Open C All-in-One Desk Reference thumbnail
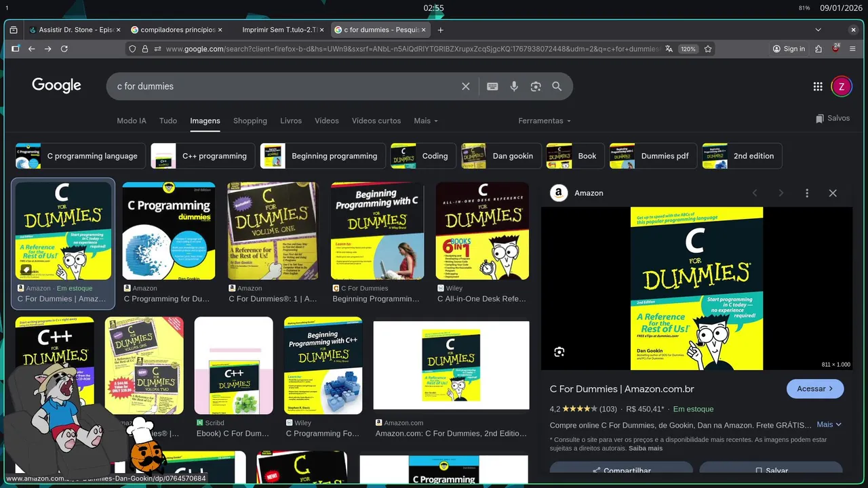Viewport: 868px width, 488px height. (482, 231)
